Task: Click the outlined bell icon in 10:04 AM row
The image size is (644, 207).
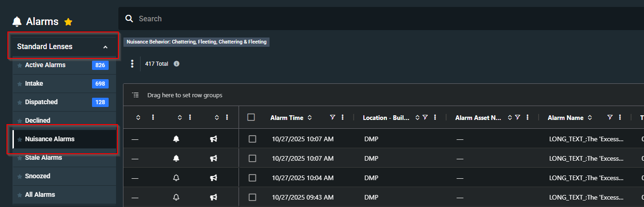Action: [176, 178]
